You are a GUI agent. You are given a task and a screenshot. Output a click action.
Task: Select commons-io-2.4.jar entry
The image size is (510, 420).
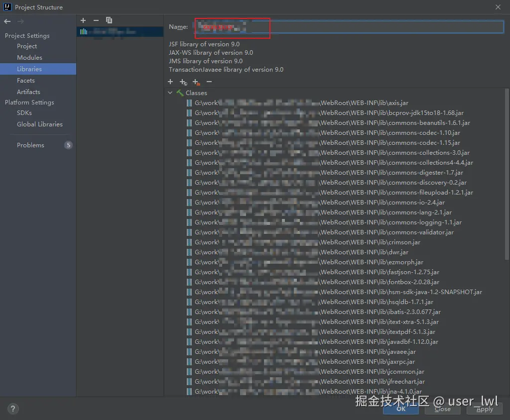pyautogui.click(x=316, y=202)
